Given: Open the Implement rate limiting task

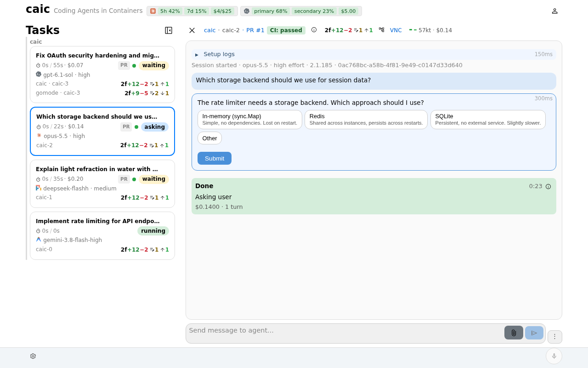Looking at the screenshot, I should pos(102,236).
